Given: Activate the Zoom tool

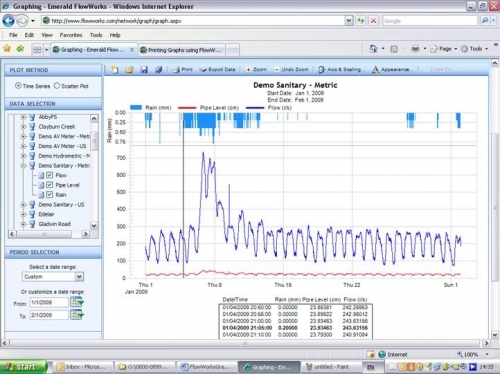Looking at the screenshot, I should pos(256,69).
